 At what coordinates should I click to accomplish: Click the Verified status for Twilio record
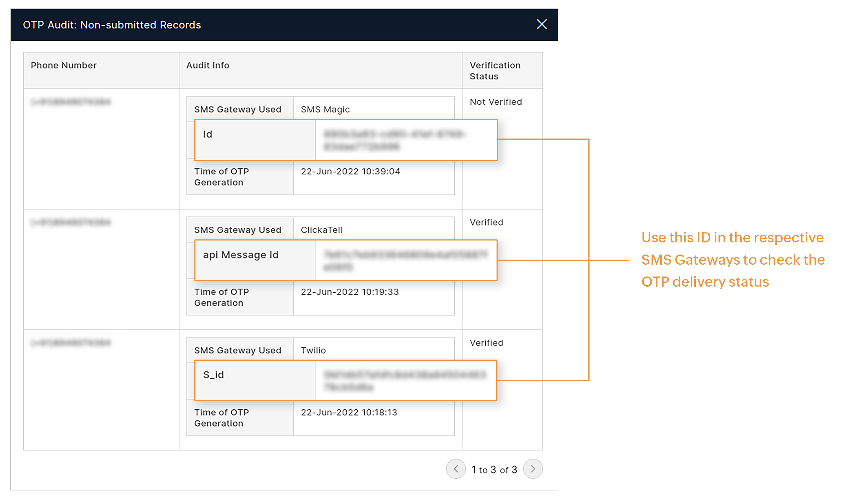pos(486,343)
